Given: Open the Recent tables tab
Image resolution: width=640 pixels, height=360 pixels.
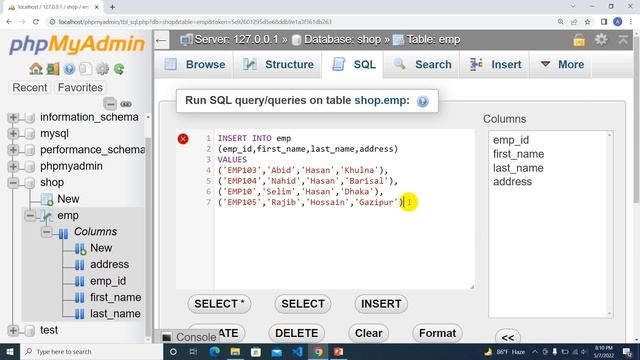Looking at the screenshot, I should pyautogui.click(x=29, y=88).
